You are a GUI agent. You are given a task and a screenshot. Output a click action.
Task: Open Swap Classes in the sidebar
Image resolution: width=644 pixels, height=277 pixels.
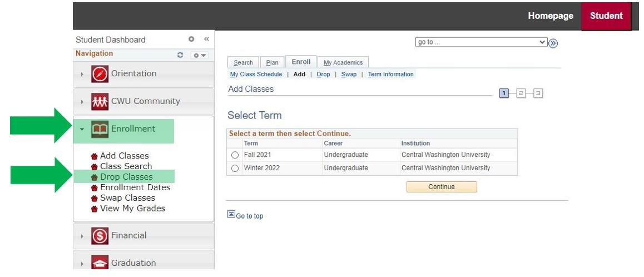coord(128,198)
